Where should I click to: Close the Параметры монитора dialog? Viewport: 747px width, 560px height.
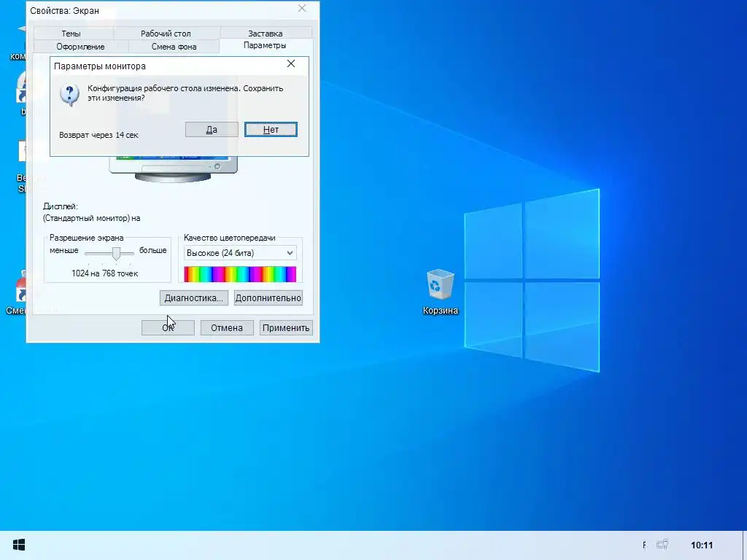tap(291, 64)
